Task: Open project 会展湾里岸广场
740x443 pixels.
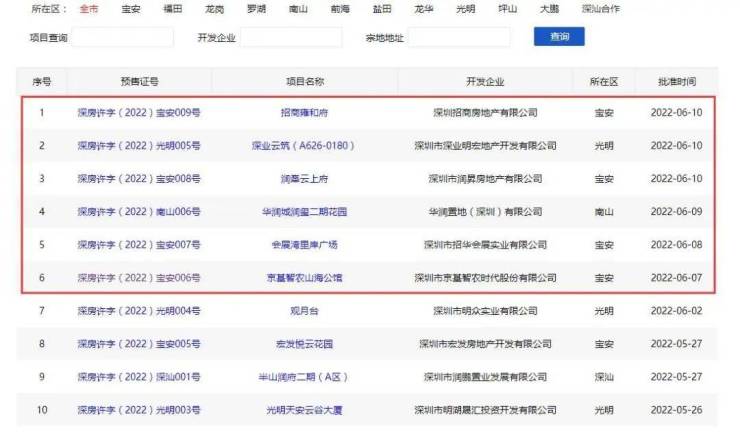Action: tap(304, 245)
